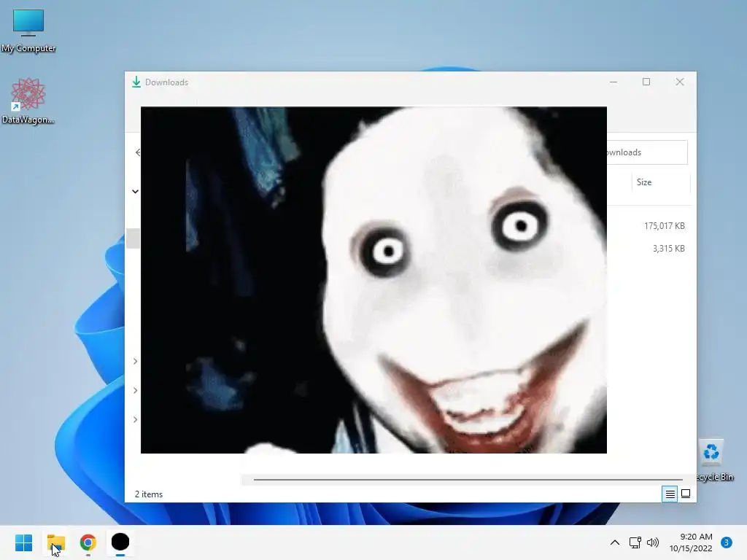Select the highlighted navigation pane item
747x560 pixels.
pyautogui.click(x=133, y=238)
